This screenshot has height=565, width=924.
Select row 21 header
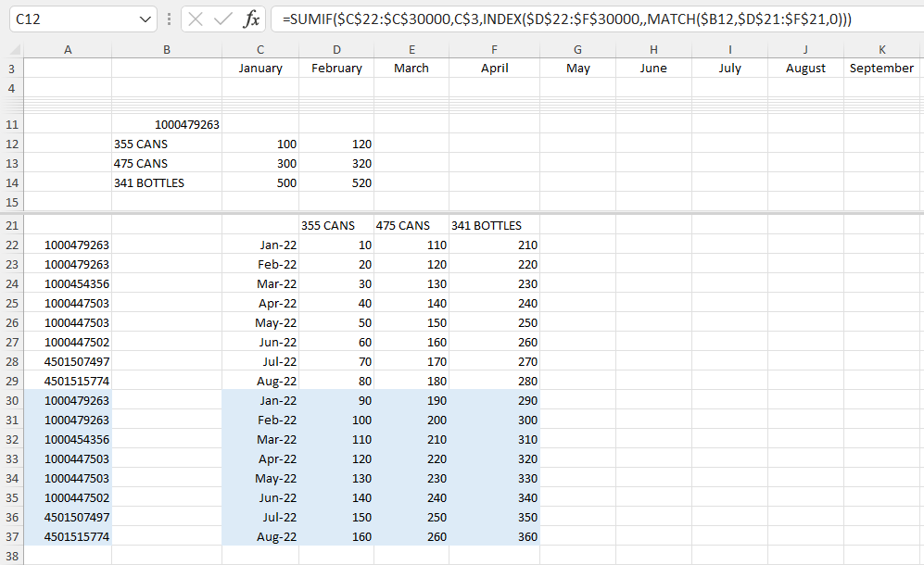tap(12, 225)
